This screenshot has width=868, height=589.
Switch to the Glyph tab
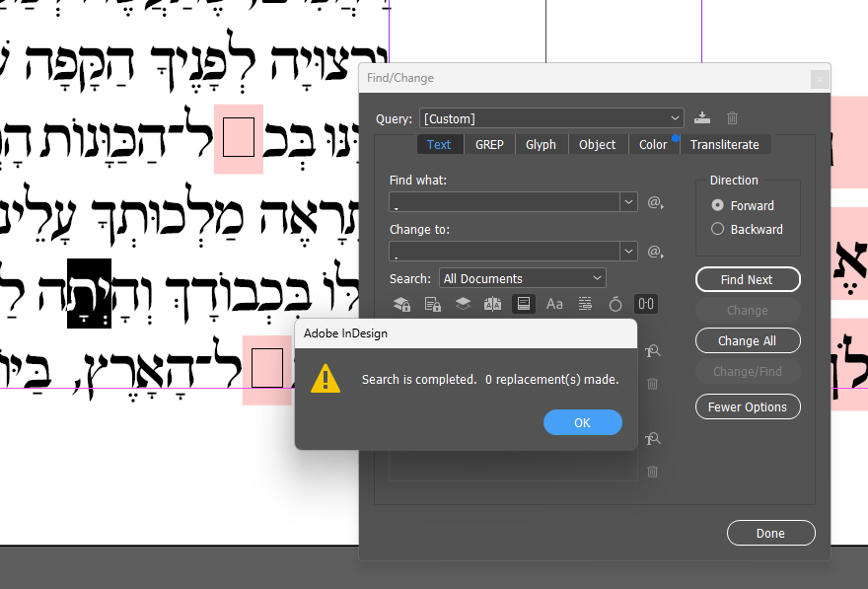(x=541, y=144)
